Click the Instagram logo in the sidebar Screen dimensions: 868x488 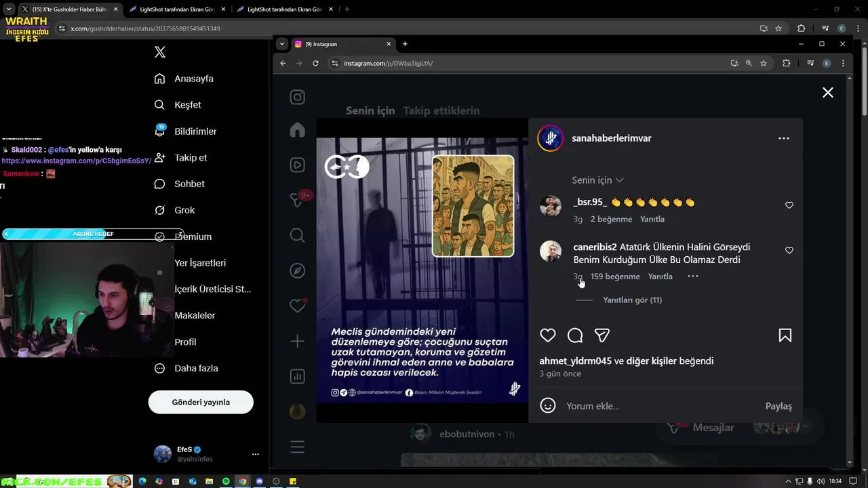pos(298,98)
